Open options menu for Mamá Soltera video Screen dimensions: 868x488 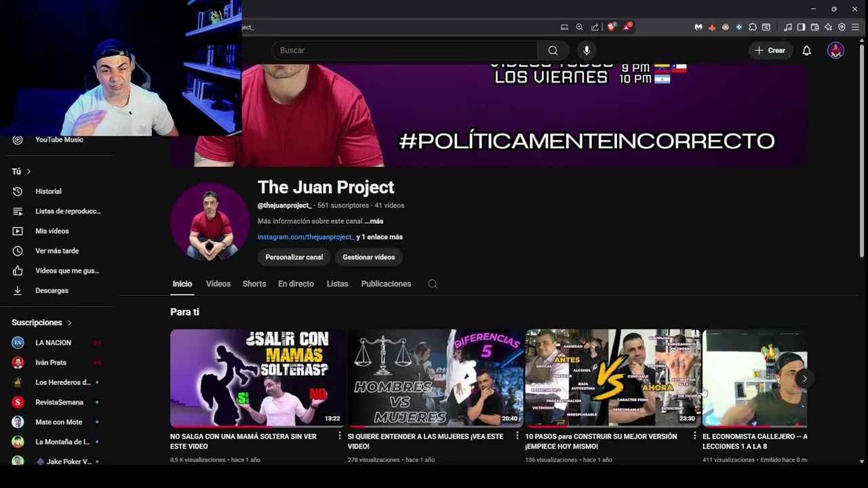tap(340, 436)
